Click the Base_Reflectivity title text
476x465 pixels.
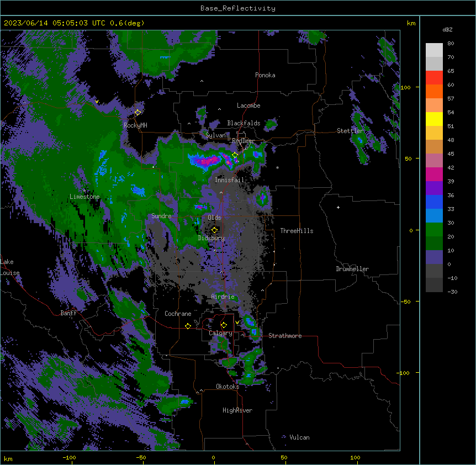[x=238, y=8]
